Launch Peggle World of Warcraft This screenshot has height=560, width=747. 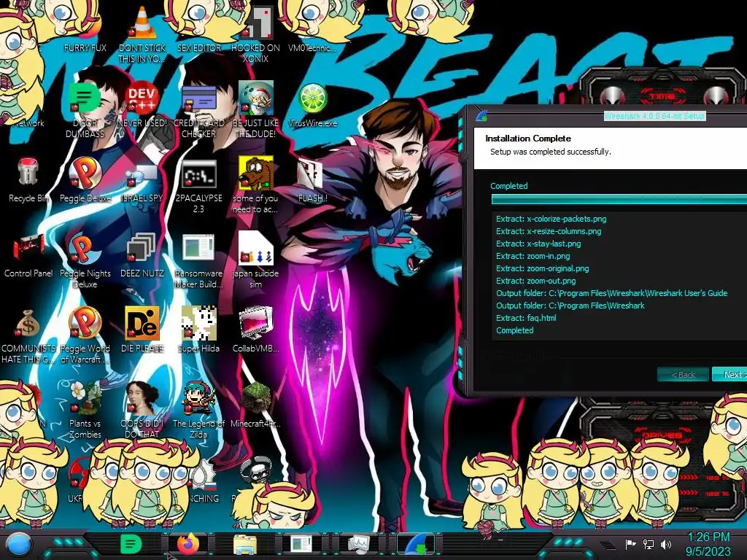pos(85,323)
